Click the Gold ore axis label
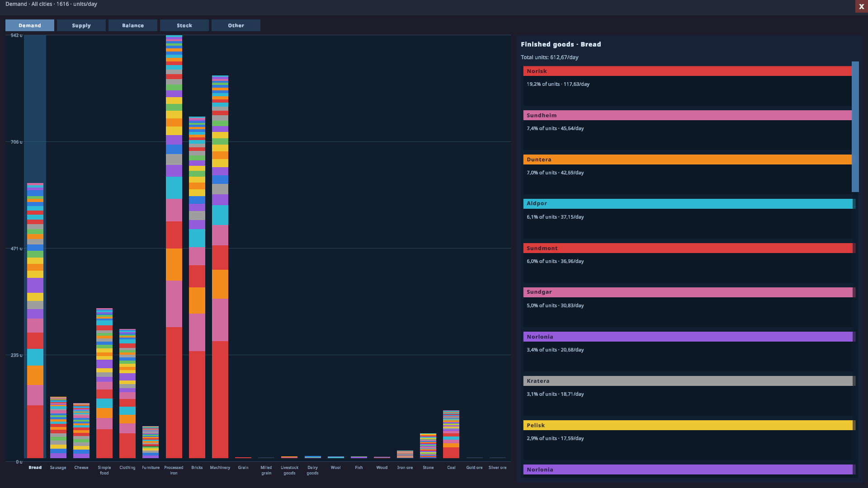Viewport: 868px width, 488px height. coord(474,468)
